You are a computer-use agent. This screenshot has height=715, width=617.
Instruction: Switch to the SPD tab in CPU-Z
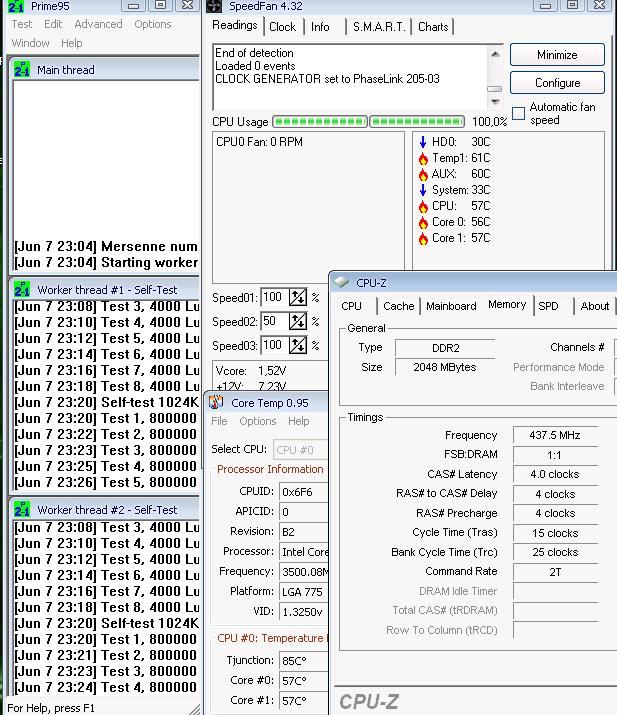(x=548, y=306)
